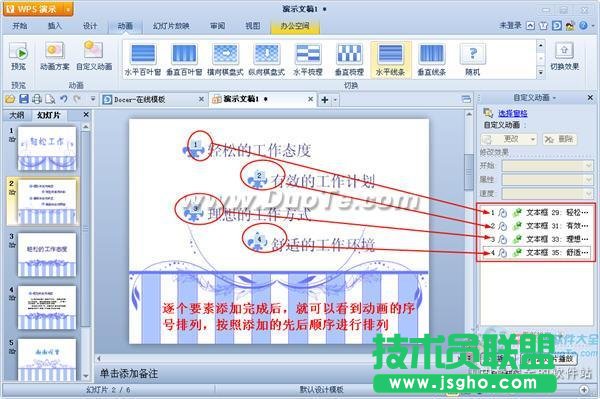
Task: Open the 属性 property combo box
Action: (x=548, y=179)
